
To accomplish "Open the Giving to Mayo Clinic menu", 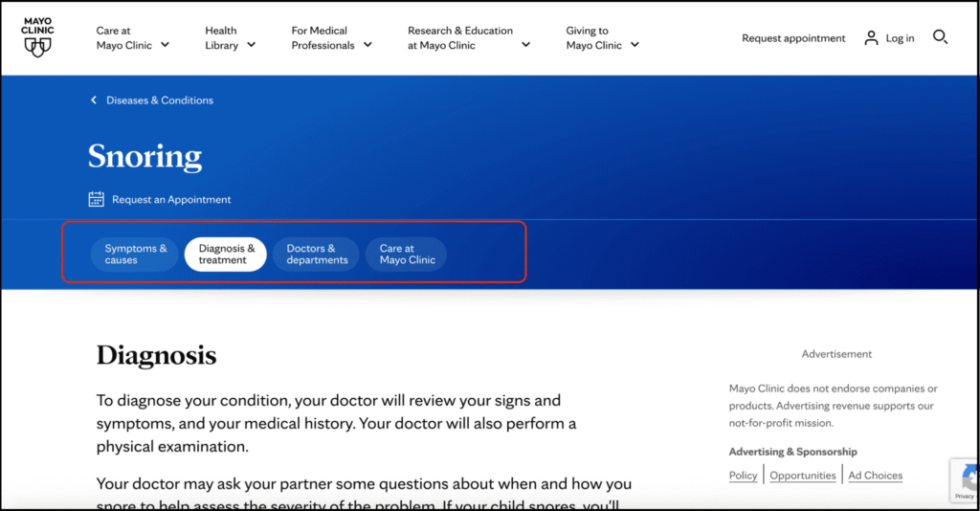I will (603, 38).
